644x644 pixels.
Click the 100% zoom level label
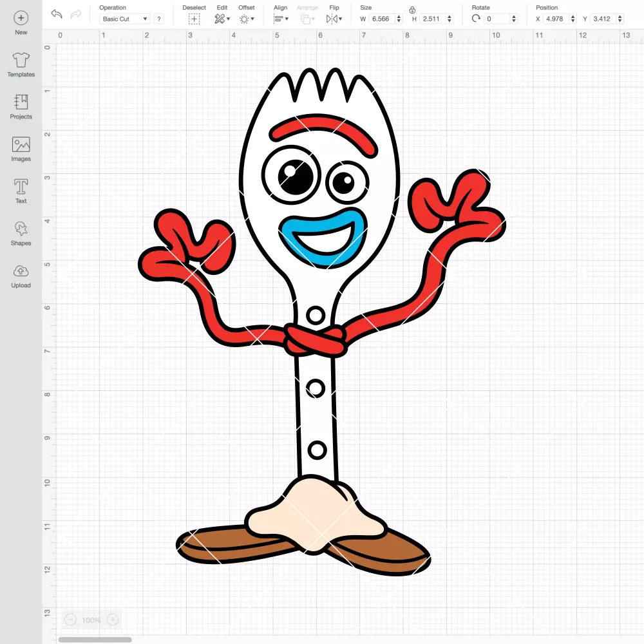tap(91, 620)
